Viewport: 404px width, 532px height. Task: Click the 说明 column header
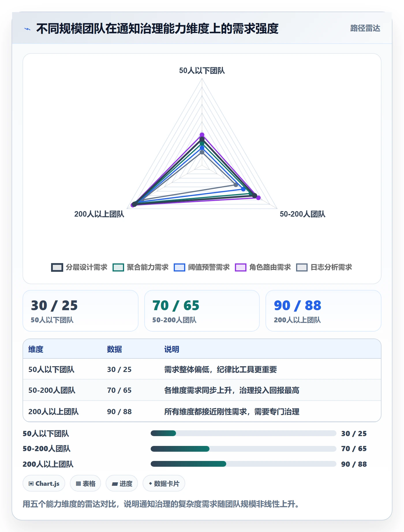coord(172,349)
